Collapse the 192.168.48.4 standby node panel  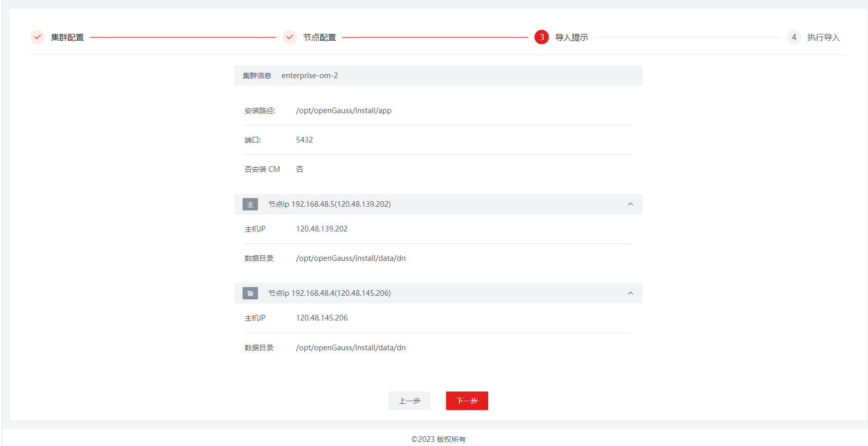click(630, 293)
